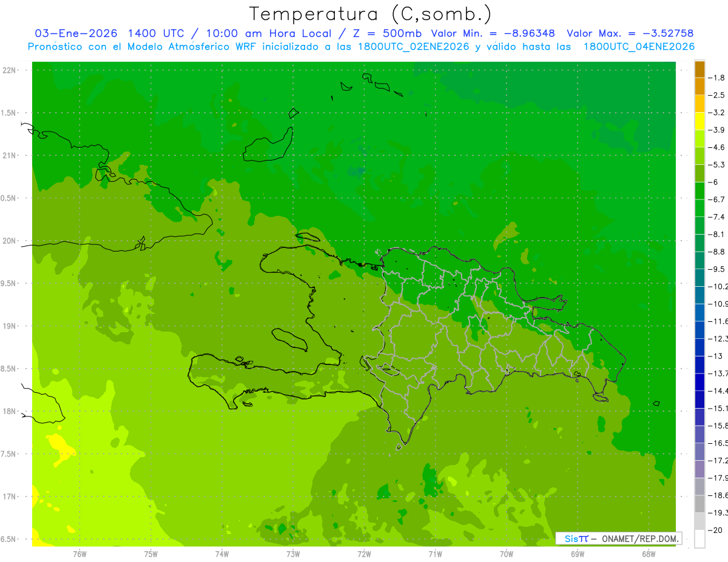Click the "-5.3" colorbar label
Screen dimensions: 728x562
coord(716,164)
